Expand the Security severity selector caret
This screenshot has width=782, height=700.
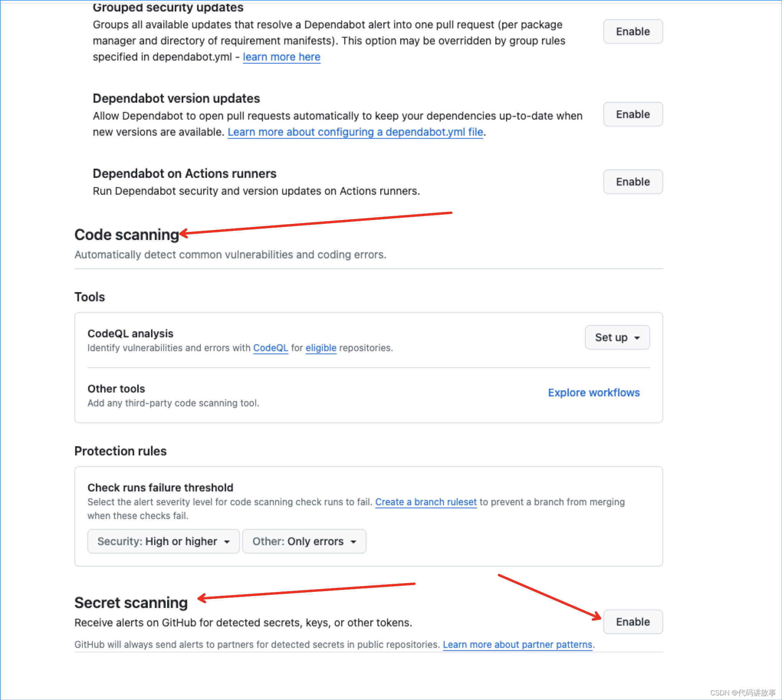click(228, 541)
